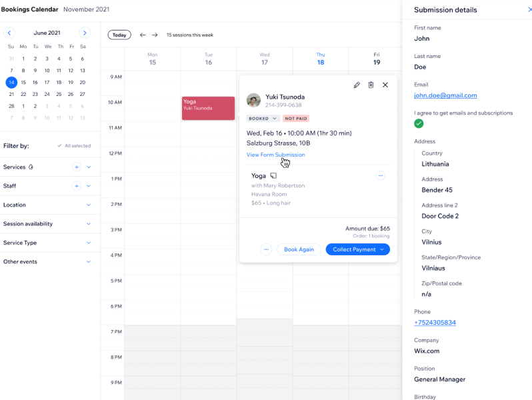This screenshot has height=400, width=532.
Task: Click the Yoga event block on calendar
Action: 208,108
